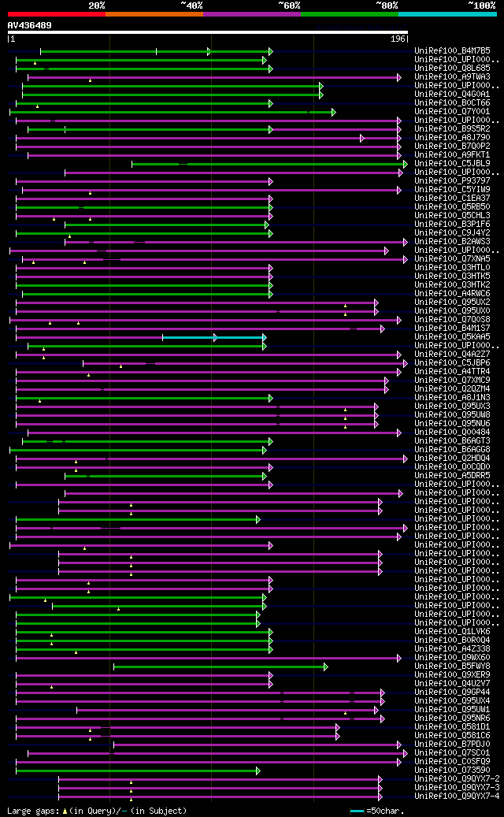This screenshot has width=504, height=817.
Task: Select hit UniRef100_B2AWS3
Action: (452, 241)
